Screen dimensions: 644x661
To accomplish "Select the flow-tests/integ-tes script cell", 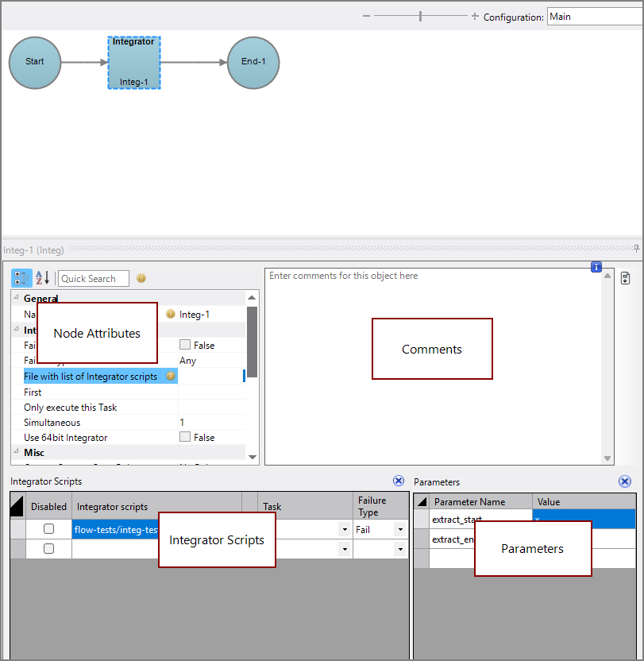I will [x=115, y=529].
